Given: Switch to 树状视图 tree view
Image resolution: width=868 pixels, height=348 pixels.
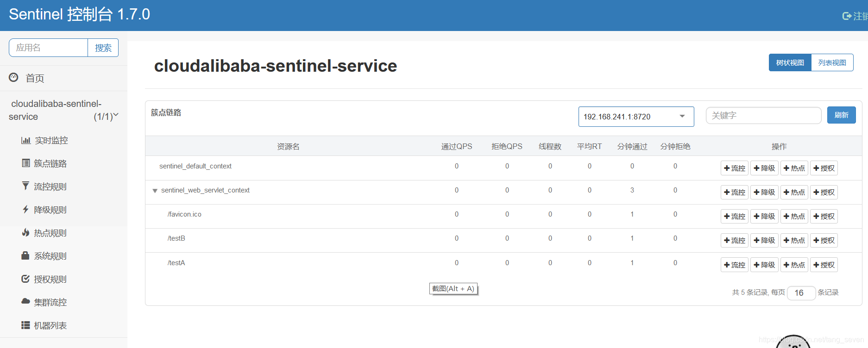Looking at the screenshot, I should click(790, 62).
